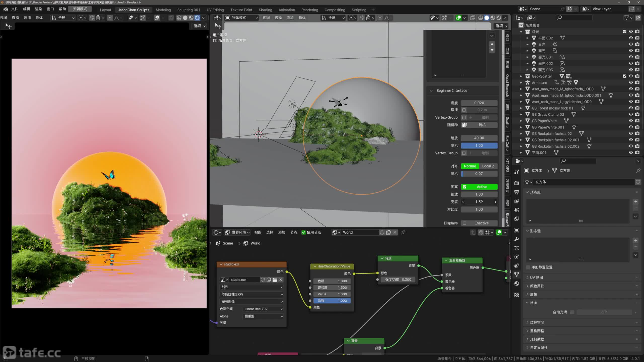Click the fake user shield beside 立方体 mesh name
The height and width of the screenshot is (362, 644).
638,182
